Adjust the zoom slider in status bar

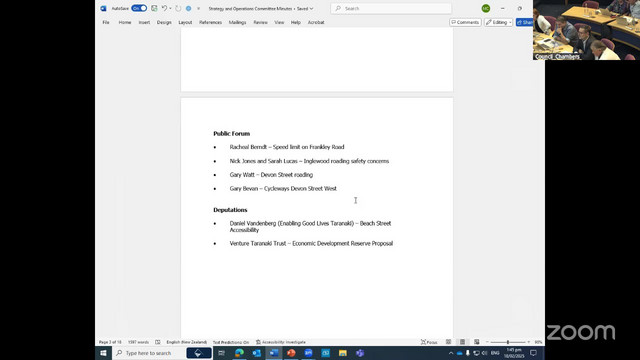(x=508, y=342)
